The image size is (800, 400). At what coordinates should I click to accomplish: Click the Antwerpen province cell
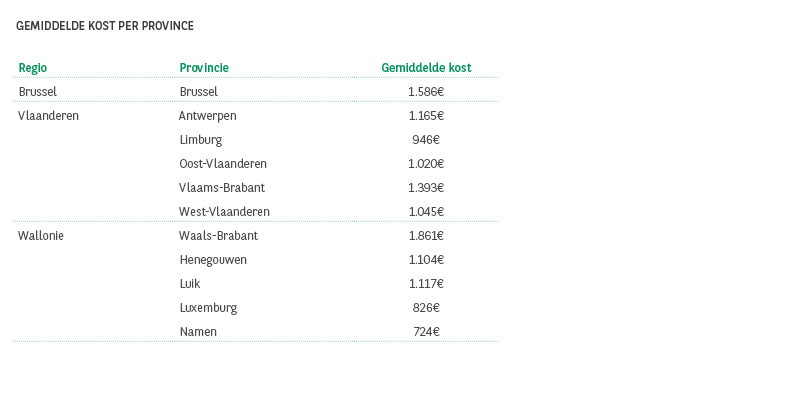pos(208,116)
